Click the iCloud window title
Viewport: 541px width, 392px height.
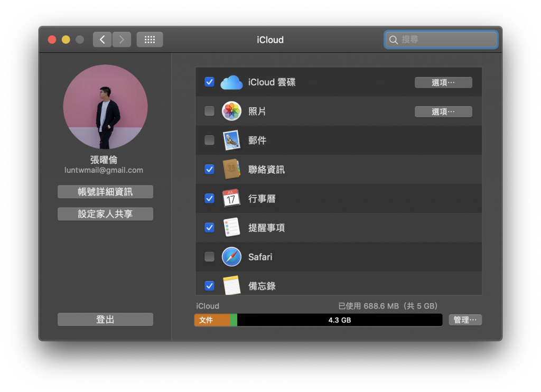click(270, 40)
